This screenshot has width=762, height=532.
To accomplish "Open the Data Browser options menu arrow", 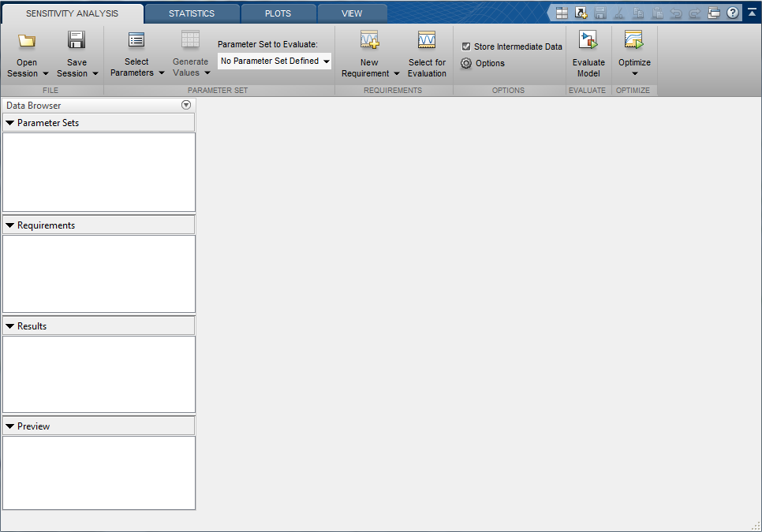I will (186, 105).
